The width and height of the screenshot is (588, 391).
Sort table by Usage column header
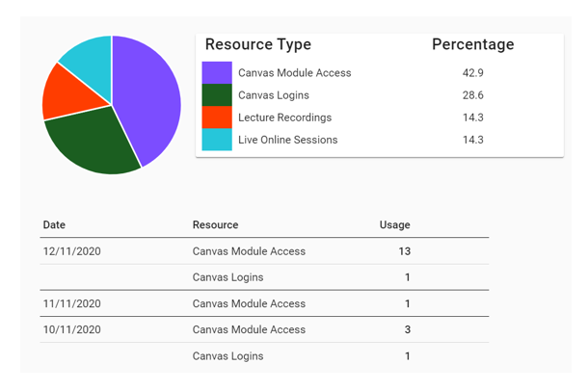[x=394, y=225]
